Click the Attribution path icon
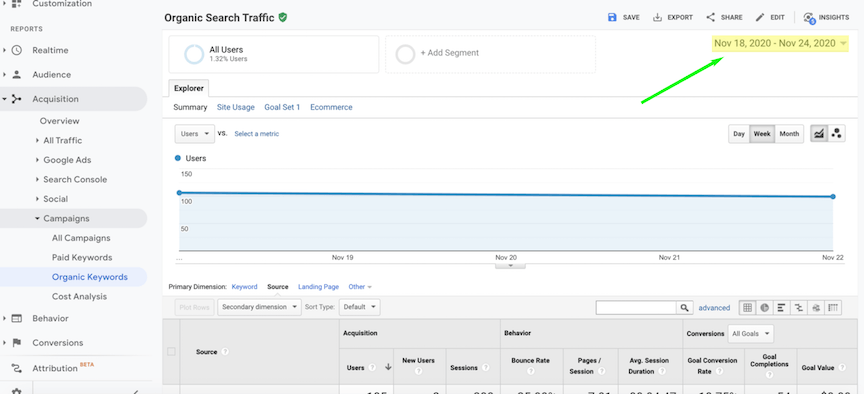This screenshot has width=864, height=394. point(17,368)
